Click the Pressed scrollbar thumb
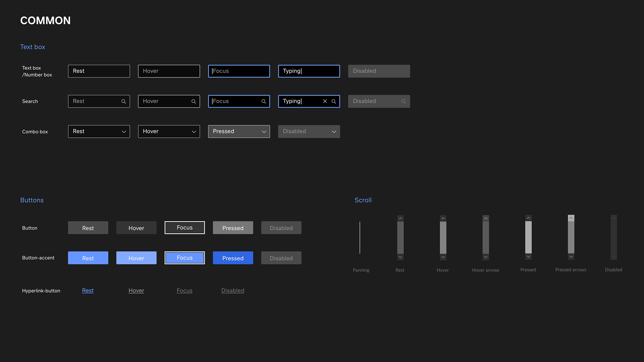644x362 pixels. (528, 237)
